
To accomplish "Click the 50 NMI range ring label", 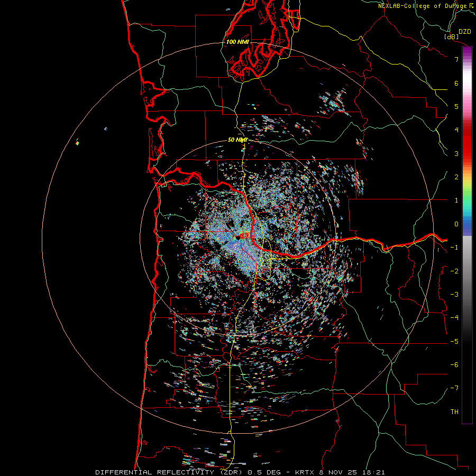I will (x=237, y=140).
